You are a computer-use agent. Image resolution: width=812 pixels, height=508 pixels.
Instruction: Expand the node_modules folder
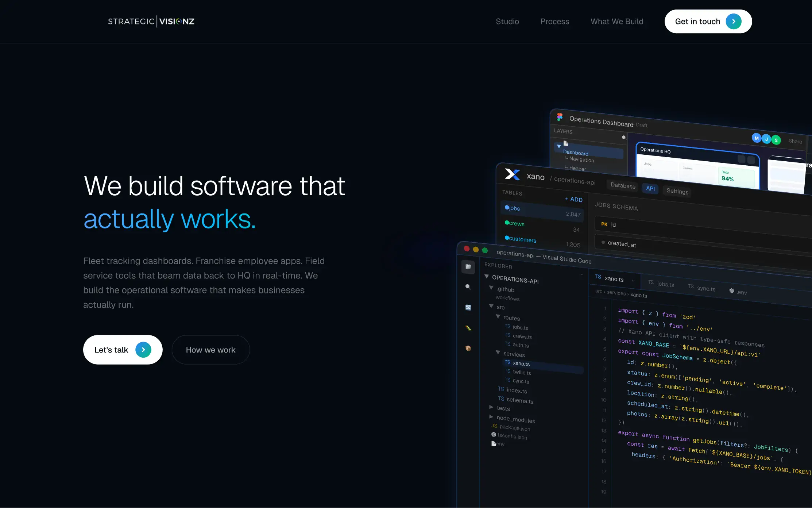click(491, 417)
